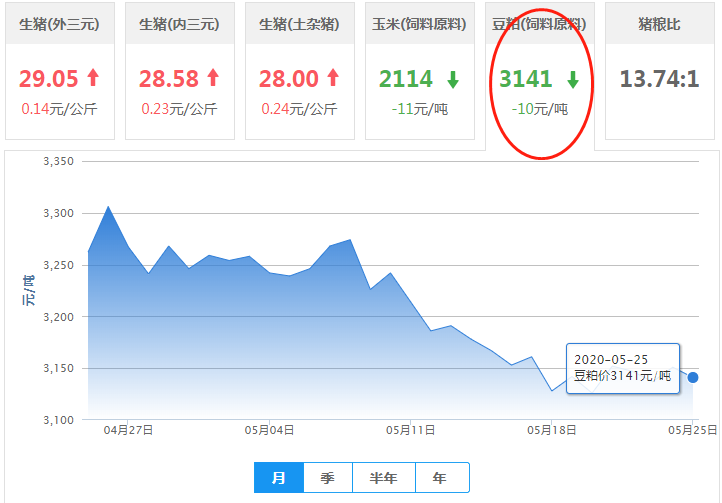The width and height of the screenshot is (722, 503).
Task: Click the 3141 soybean meal price value
Action: [x=526, y=79]
